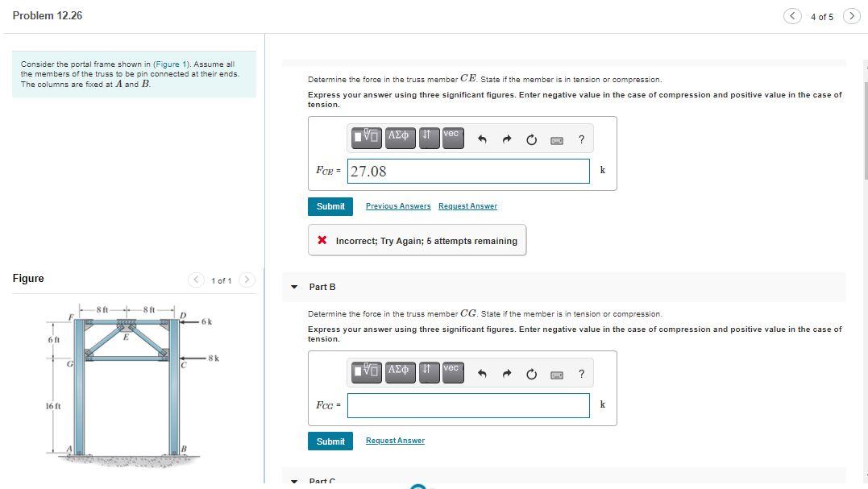Click the empty FCG input field
Image resolution: width=868 pixels, height=489 pixels.
coord(468,405)
